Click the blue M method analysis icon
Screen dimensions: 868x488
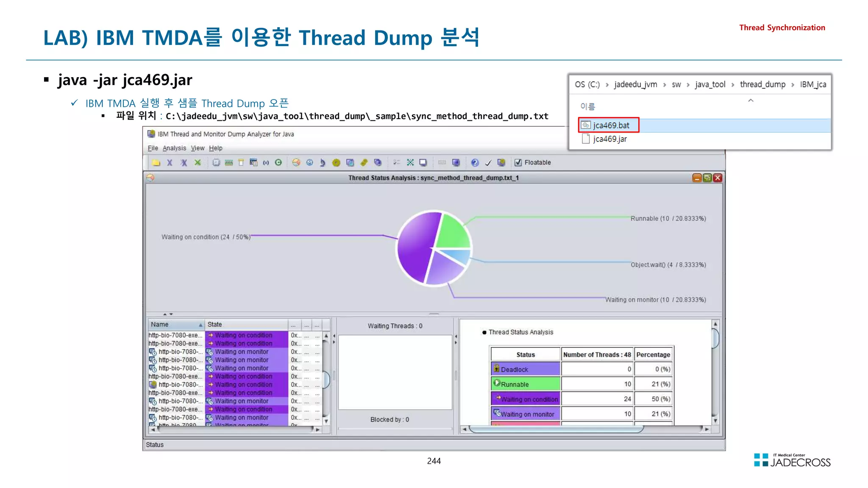(x=310, y=163)
